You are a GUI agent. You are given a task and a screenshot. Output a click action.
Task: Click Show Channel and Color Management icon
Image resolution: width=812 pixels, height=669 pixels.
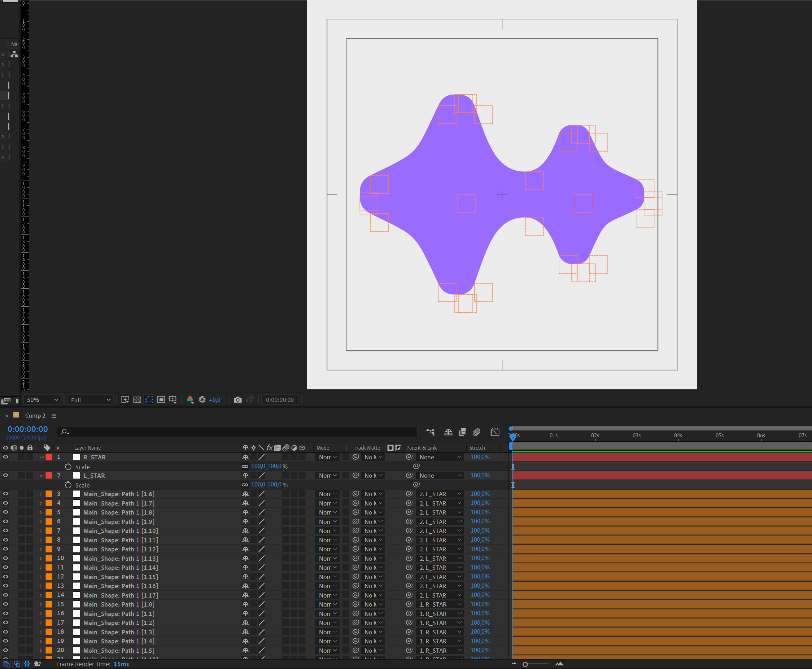pyautogui.click(x=190, y=399)
